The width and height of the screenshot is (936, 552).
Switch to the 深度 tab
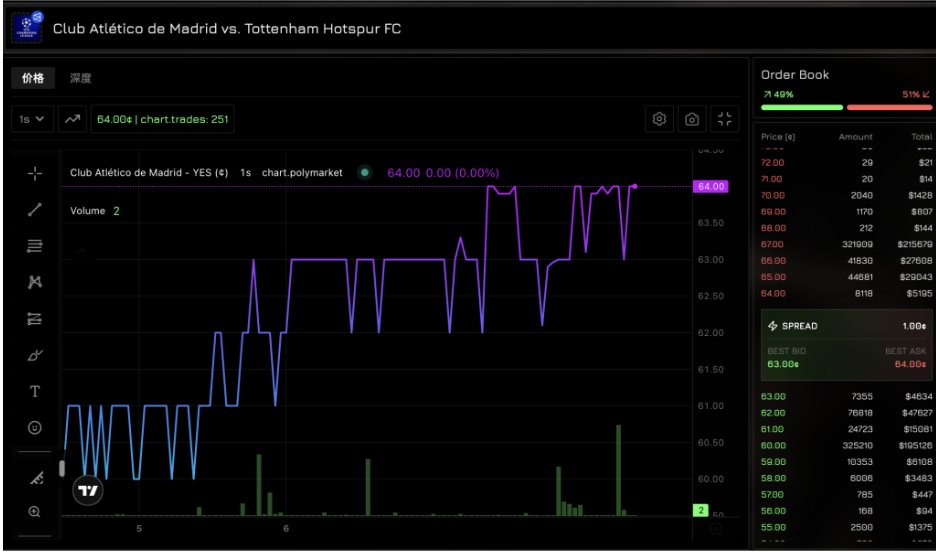(x=81, y=78)
